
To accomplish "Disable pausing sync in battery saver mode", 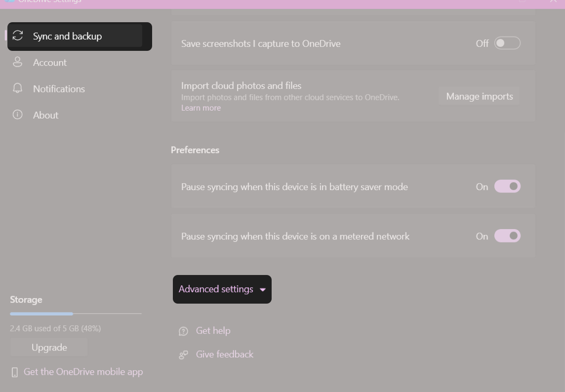I will (507, 186).
